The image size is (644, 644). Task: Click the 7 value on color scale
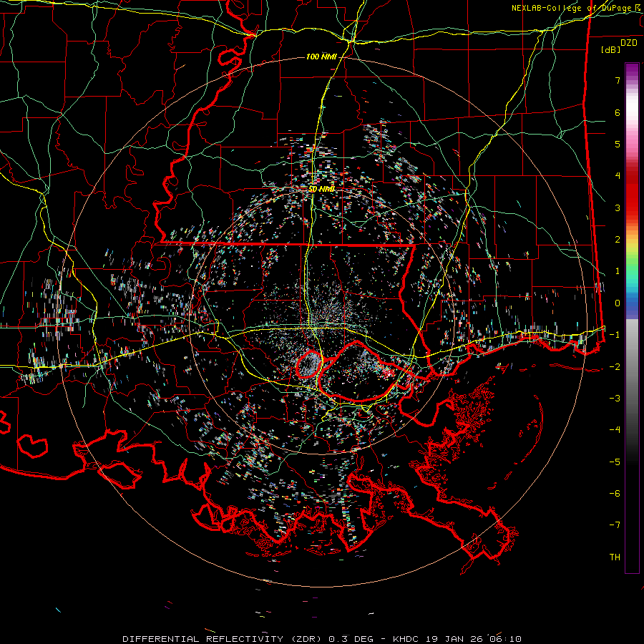(618, 80)
